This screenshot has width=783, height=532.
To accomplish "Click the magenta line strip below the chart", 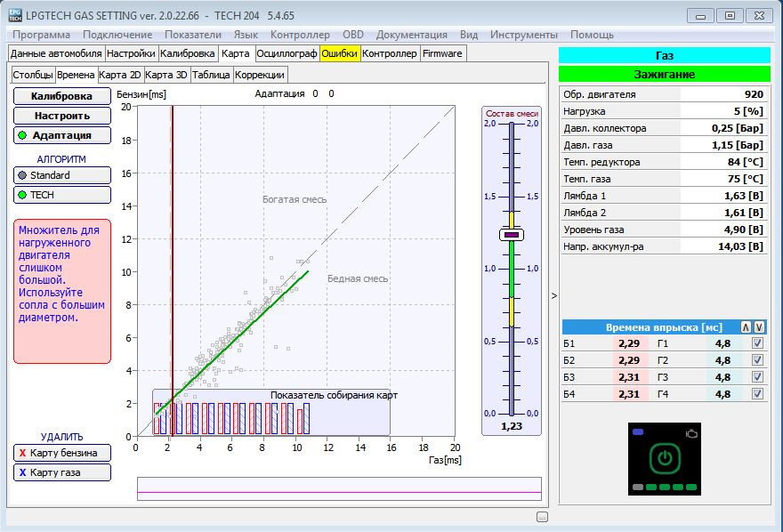I will tap(339, 488).
